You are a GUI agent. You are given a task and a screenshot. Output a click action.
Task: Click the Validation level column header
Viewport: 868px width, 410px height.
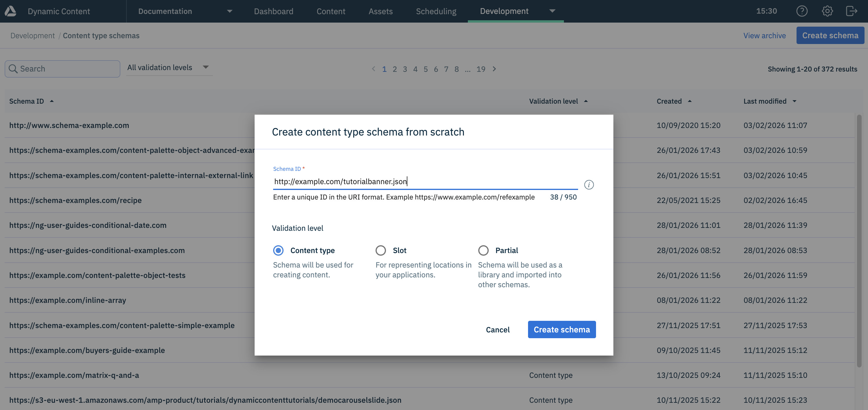553,101
